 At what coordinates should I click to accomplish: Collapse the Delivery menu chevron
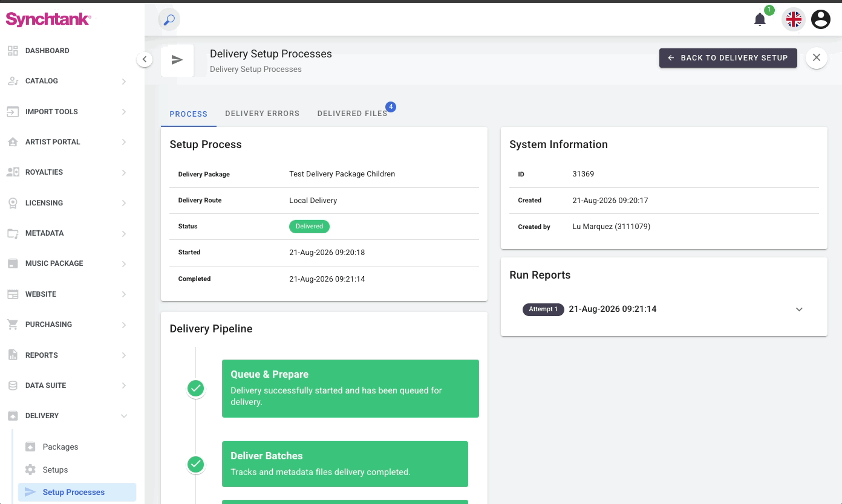click(124, 416)
